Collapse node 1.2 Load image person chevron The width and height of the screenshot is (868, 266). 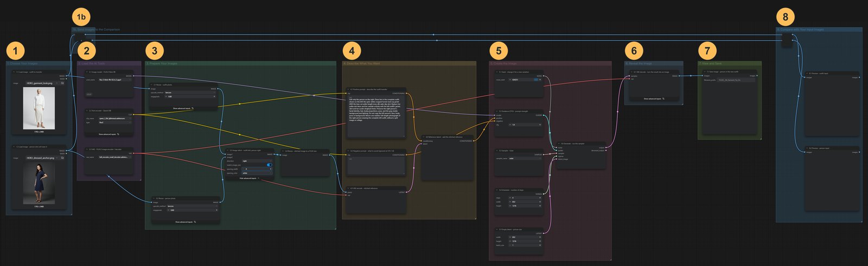14,146
